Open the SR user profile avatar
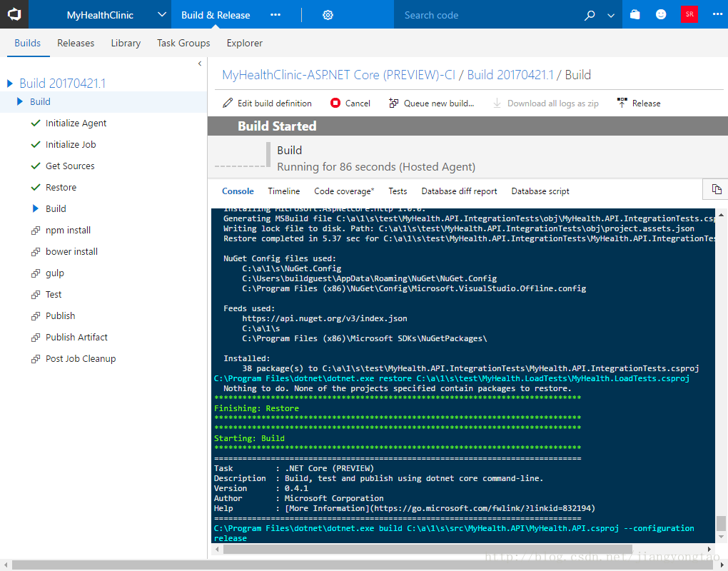Image resolution: width=728 pixels, height=571 pixels. (x=689, y=14)
